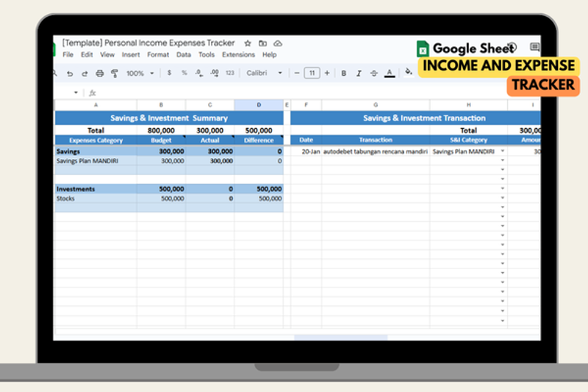Select column B header
The image size is (588, 392).
pyautogui.click(x=161, y=105)
